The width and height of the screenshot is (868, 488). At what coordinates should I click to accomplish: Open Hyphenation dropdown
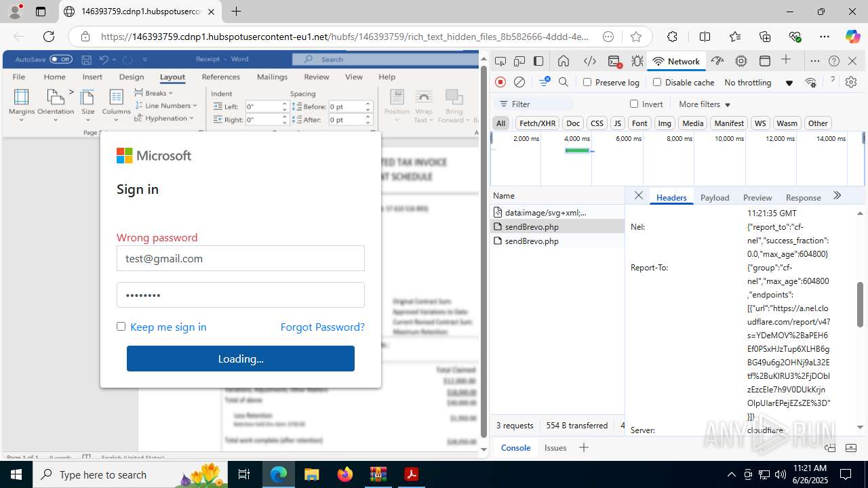point(164,118)
